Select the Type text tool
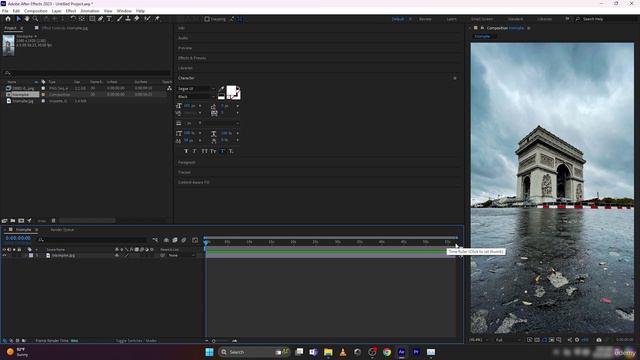 click(x=109, y=19)
